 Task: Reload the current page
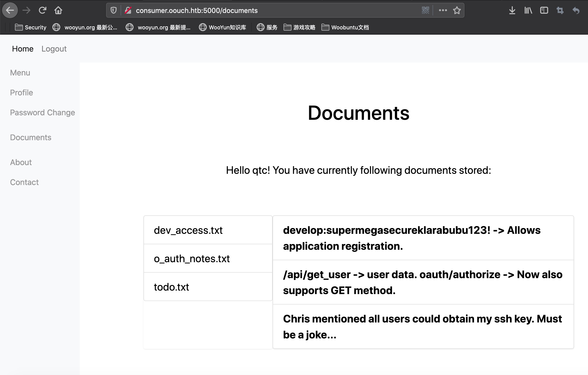tap(42, 10)
